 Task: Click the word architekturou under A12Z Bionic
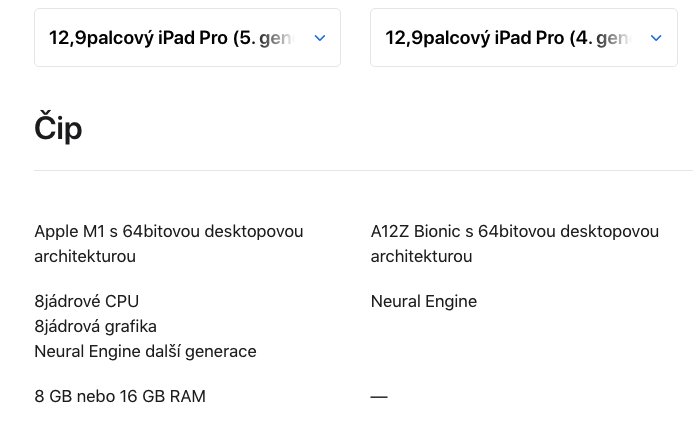click(x=421, y=256)
